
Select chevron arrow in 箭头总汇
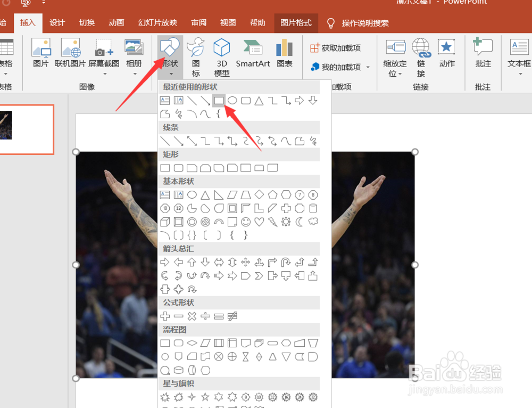259,276
